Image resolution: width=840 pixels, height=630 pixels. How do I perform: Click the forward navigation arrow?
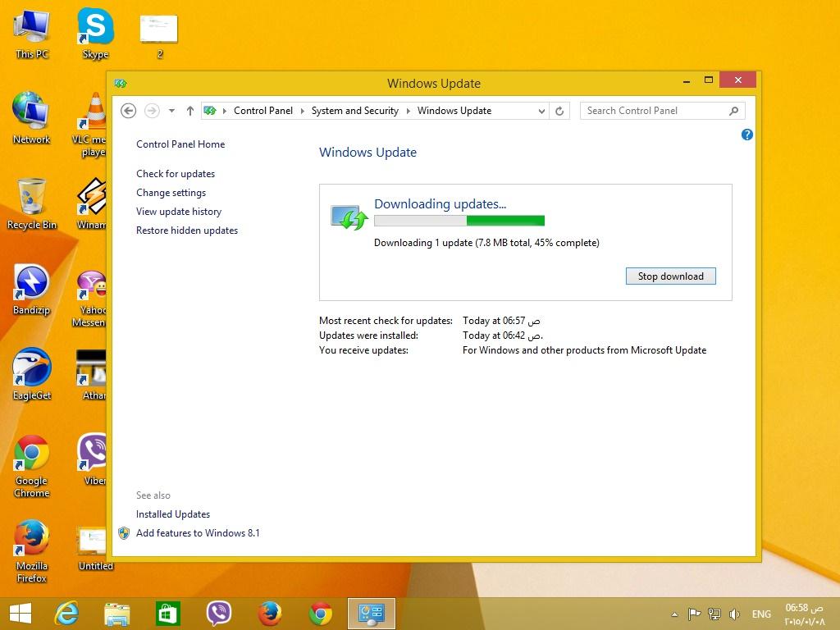click(152, 111)
